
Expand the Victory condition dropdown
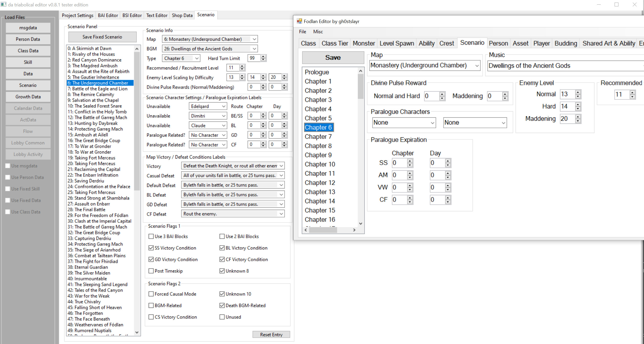coord(281,166)
